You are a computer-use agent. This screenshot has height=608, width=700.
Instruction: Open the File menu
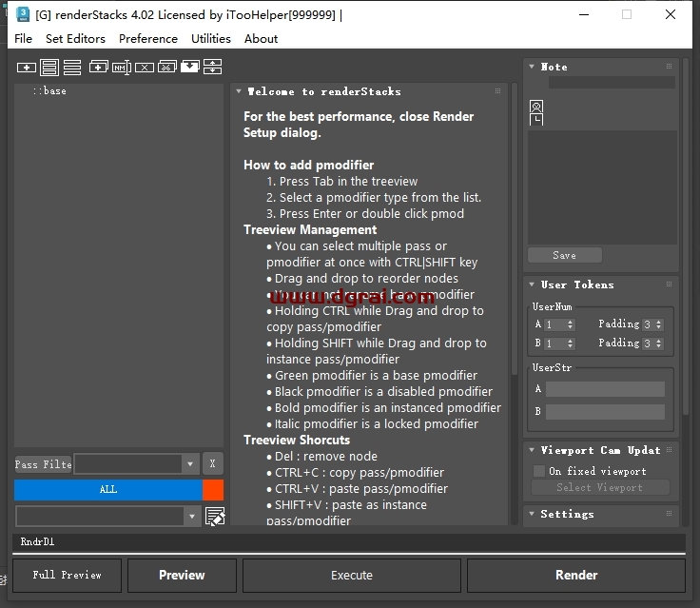tap(23, 39)
